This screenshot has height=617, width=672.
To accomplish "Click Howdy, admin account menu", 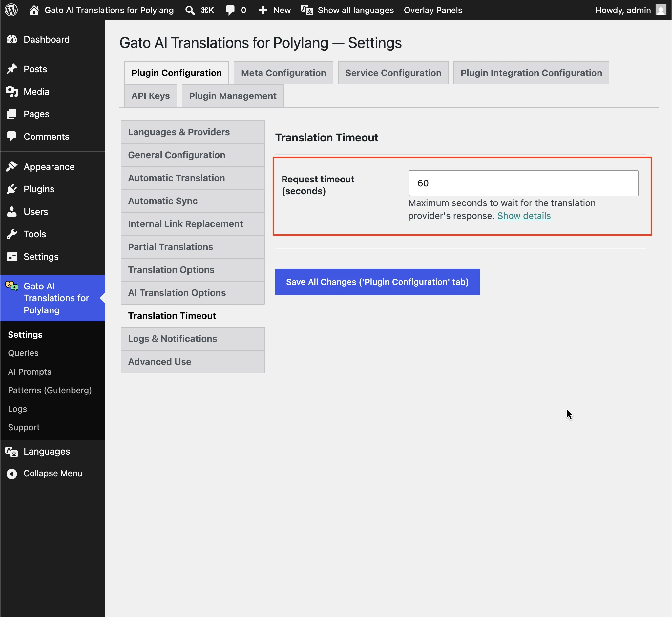I will click(x=630, y=11).
